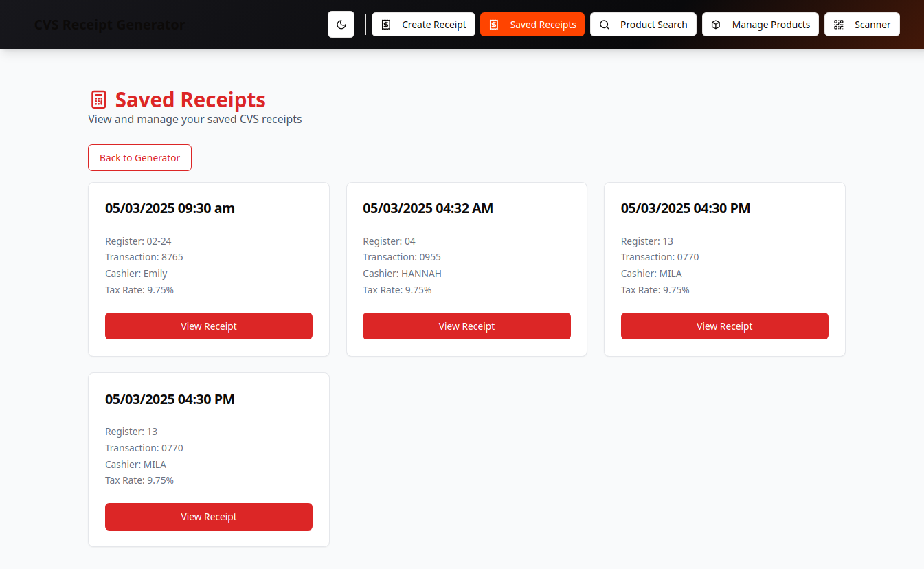
Task: Click the CVS Receipt Generator title
Action: 109,25
